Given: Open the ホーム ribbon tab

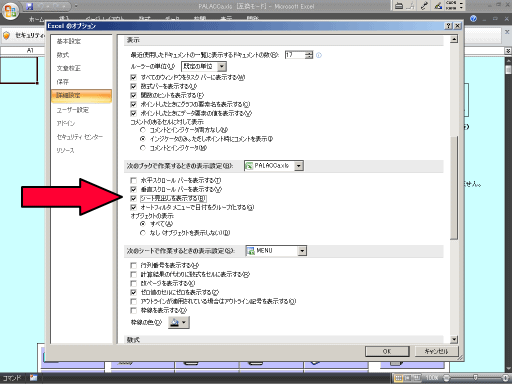Looking at the screenshot, I should 36,19.
